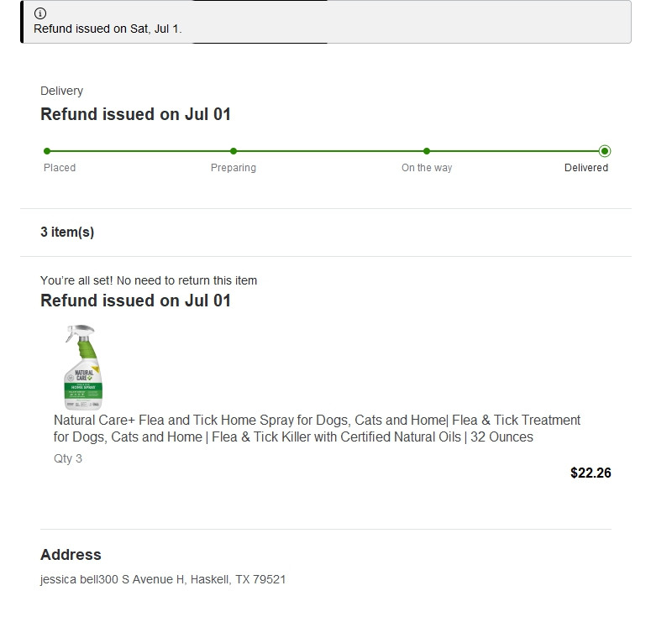Click the "Delivery" label above the tracker

(x=61, y=91)
